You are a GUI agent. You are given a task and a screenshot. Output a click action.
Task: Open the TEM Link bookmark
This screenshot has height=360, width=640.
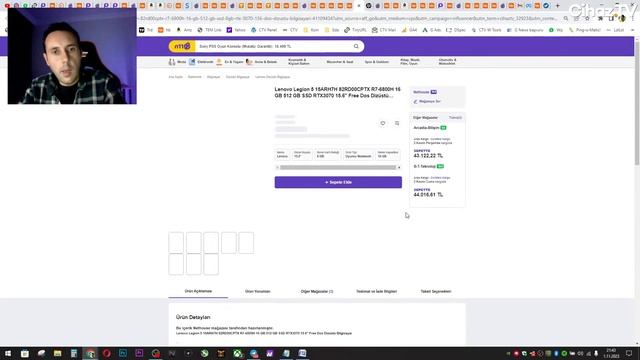(209, 30)
